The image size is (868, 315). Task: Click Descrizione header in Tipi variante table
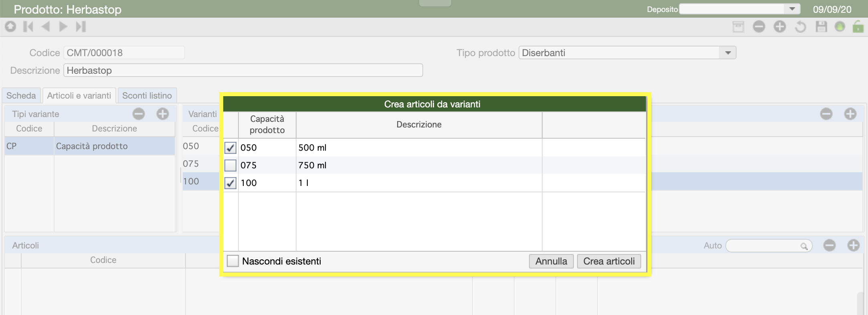point(115,128)
